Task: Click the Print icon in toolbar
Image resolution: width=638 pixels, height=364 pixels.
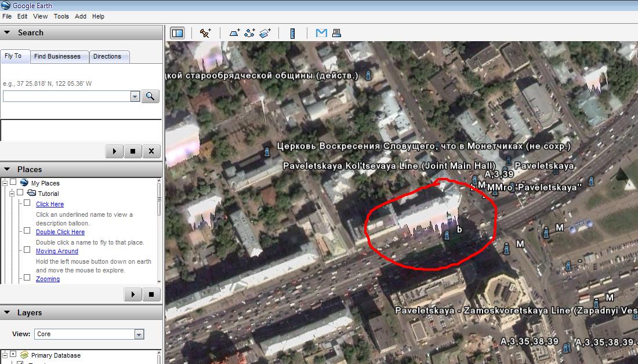Action: coord(336,33)
